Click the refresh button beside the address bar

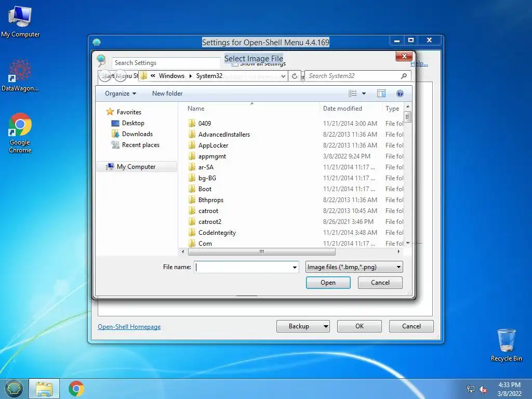pyautogui.click(x=295, y=76)
